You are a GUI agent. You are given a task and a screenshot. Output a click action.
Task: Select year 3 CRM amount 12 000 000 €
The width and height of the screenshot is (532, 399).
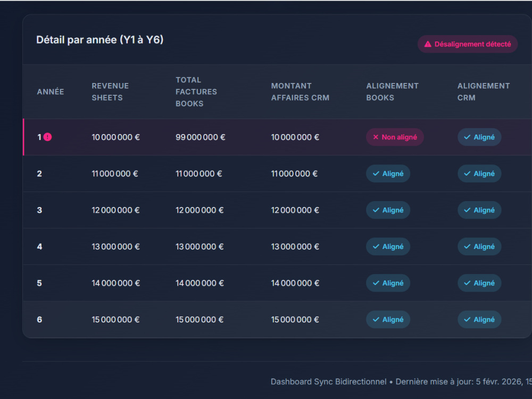click(295, 210)
